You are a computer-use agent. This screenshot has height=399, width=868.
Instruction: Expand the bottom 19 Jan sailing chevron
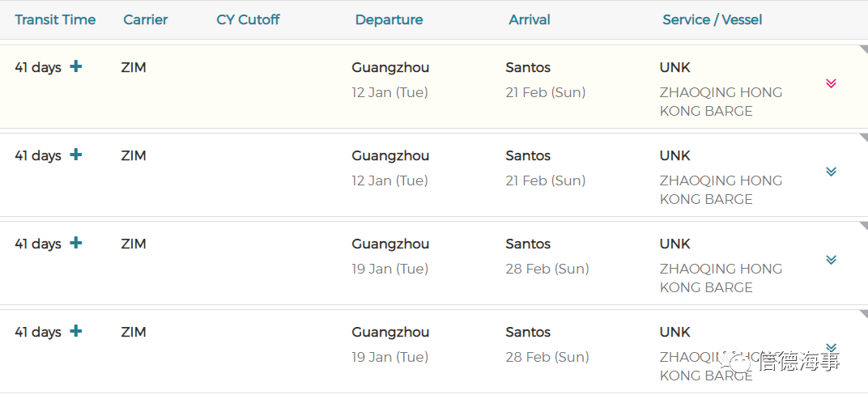point(831,347)
